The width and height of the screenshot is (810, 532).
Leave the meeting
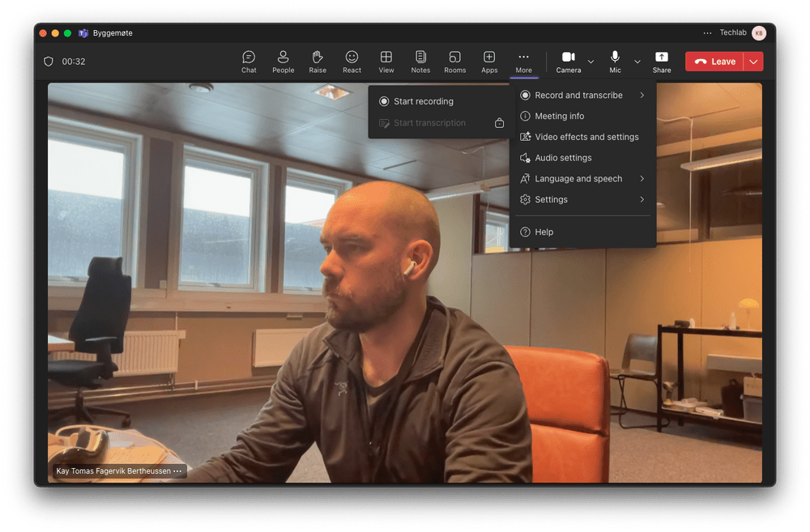point(714,62)
